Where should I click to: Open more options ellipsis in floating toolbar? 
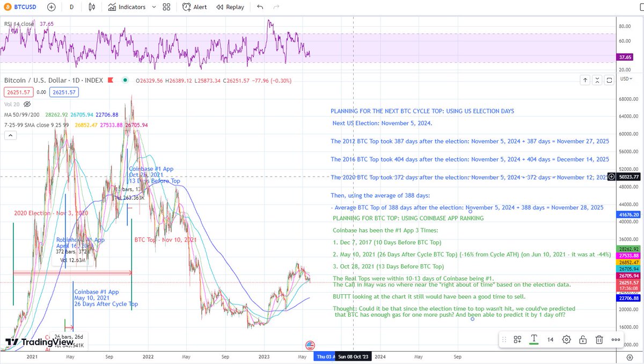(616, 339)
